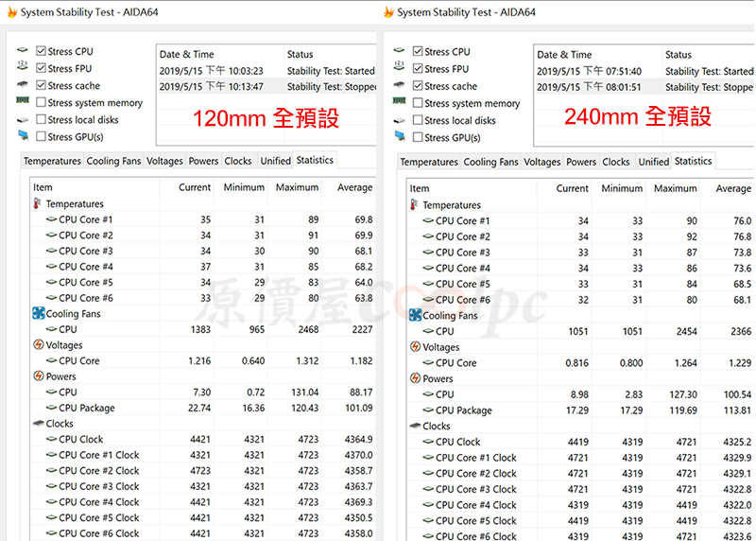The width and height of the screenshot is (756, 541).
Task: Open Temperatures tab in right window
Action: (429, 162)
